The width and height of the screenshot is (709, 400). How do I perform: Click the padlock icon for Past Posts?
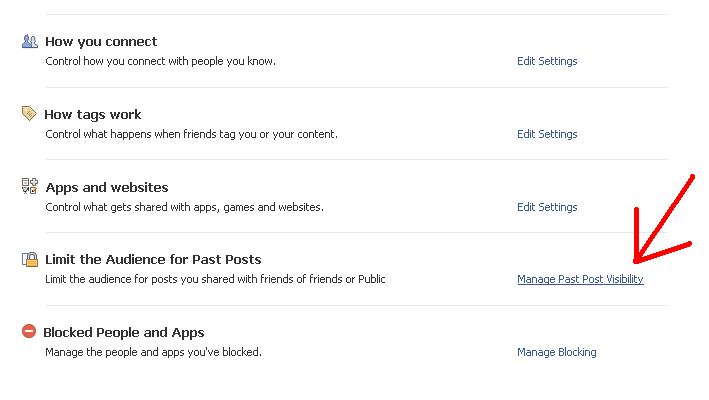click(x=30, y=259)
